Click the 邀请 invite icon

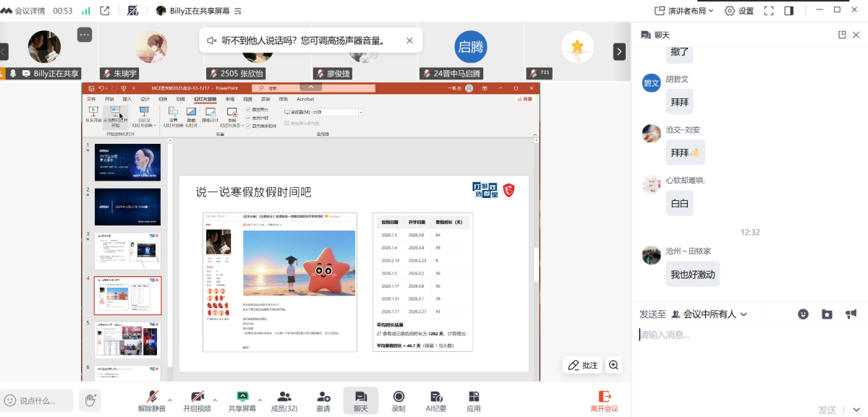(323, 400)
